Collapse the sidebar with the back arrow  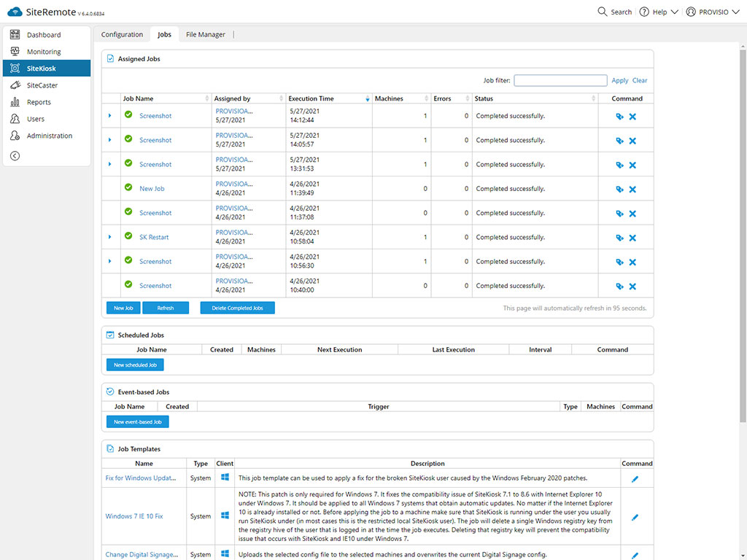(15, 156)
